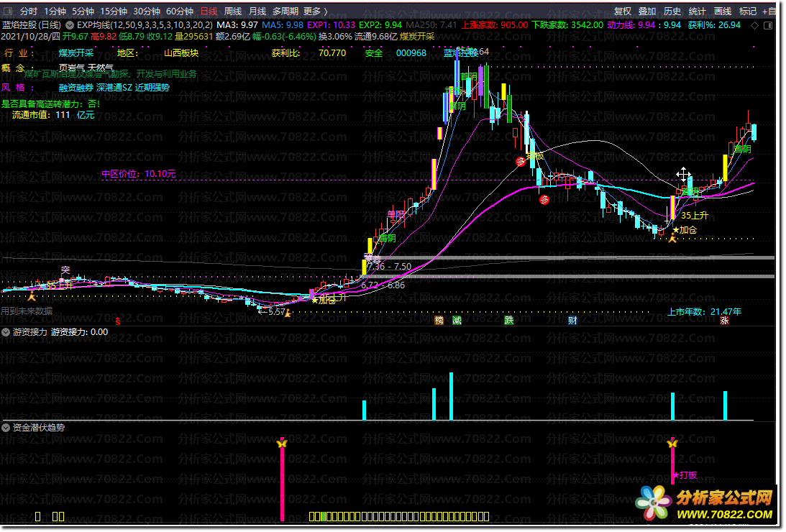
Task: Click the stock code 000968
Action: (x=411, y=53)
